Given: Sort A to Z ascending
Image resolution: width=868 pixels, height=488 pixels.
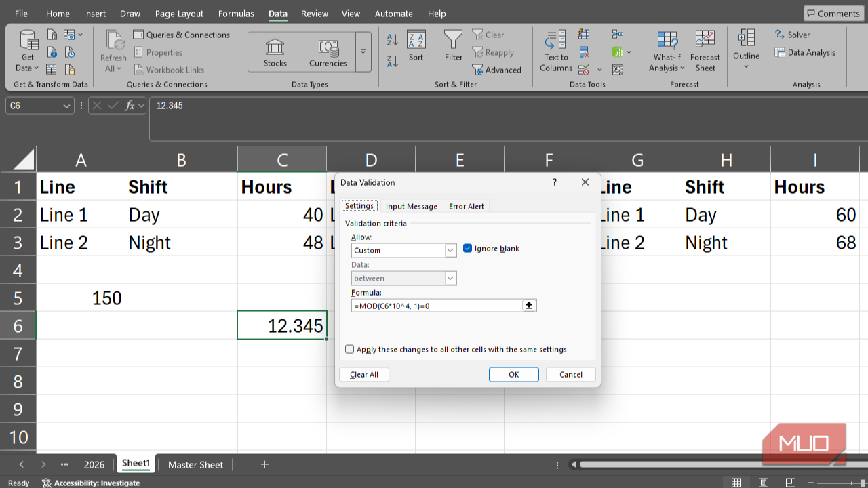Looking at the screenshot, I should click(393, 40).
